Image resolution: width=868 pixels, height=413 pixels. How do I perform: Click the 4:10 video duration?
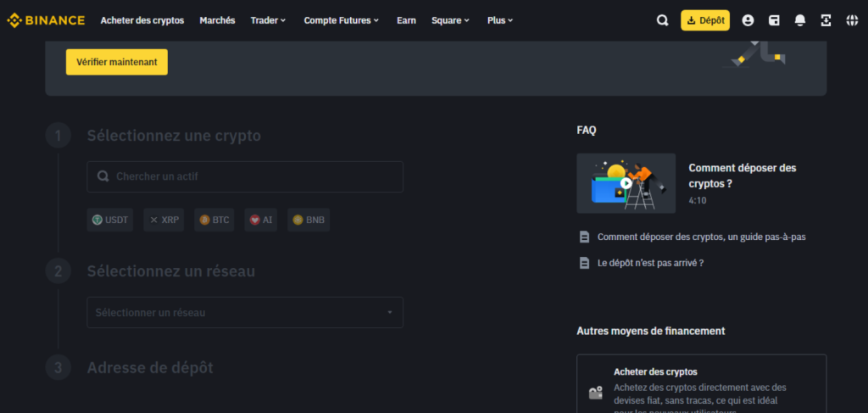point(698,201)
